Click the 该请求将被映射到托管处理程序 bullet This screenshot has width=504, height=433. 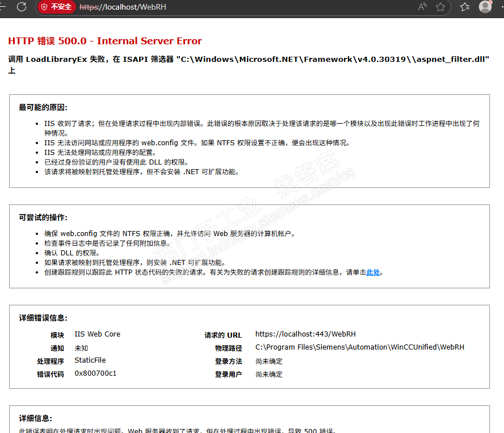[x=142, y=171]
